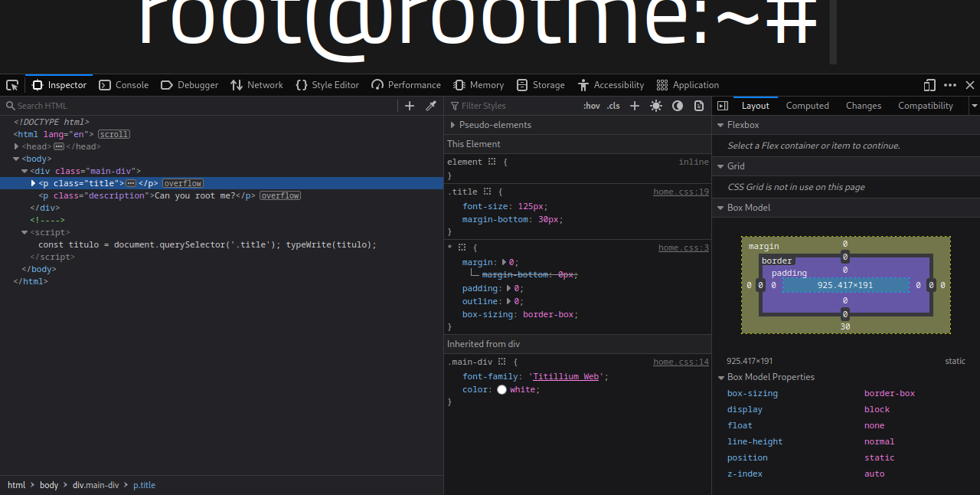Screen dimensions: 980x495
Task: Switch to light theme simulation
Action: coord(656,106)
